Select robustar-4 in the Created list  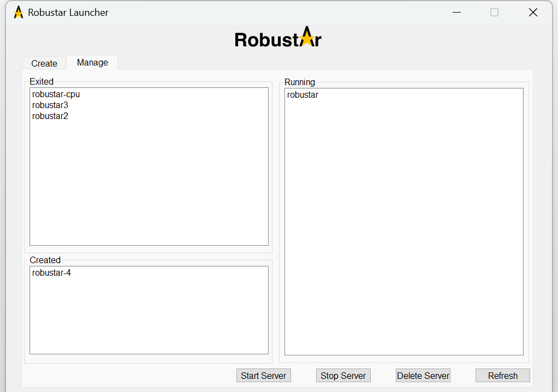51,273
